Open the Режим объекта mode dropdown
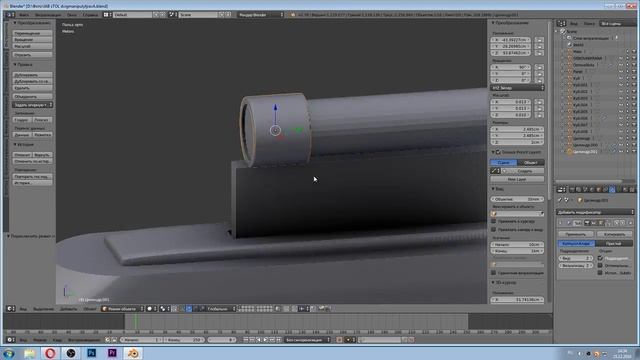640x360 pixels. pos(122,309)
